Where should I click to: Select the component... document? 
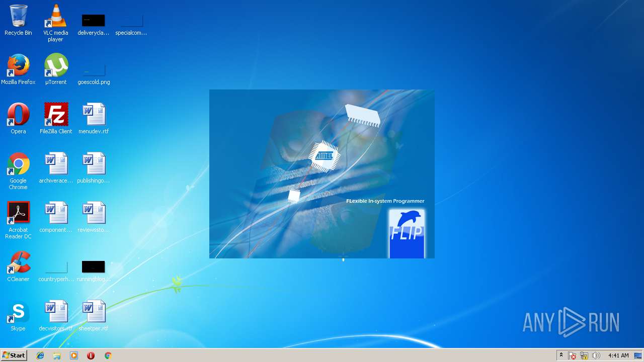(x=55, y=217)
